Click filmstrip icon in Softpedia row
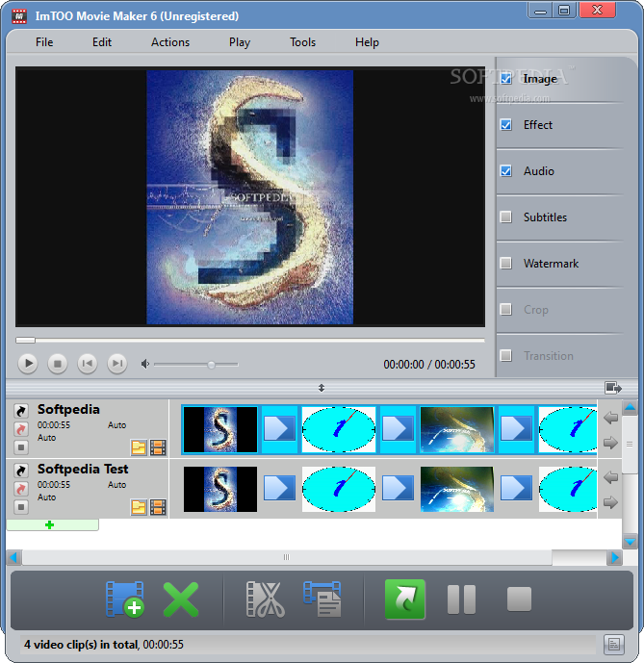 [x=158, y=447]
